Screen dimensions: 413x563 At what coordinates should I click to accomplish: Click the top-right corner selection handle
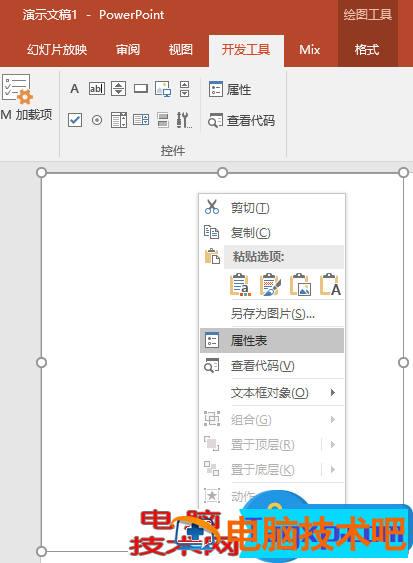pos(404,173)
